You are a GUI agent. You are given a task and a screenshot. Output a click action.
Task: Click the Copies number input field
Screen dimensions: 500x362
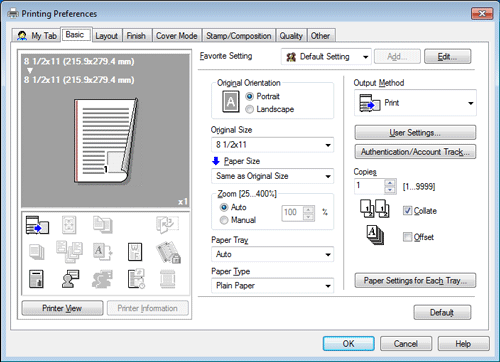pos(369,186)
